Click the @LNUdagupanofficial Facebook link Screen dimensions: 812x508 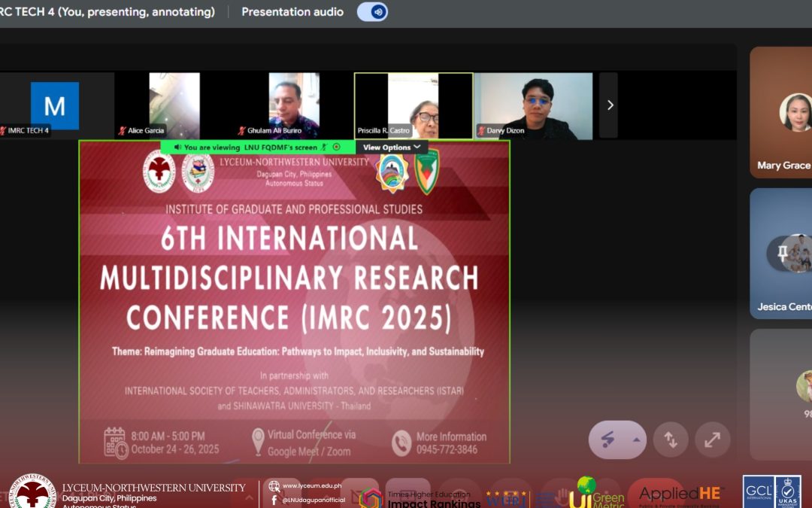point(313,500)
